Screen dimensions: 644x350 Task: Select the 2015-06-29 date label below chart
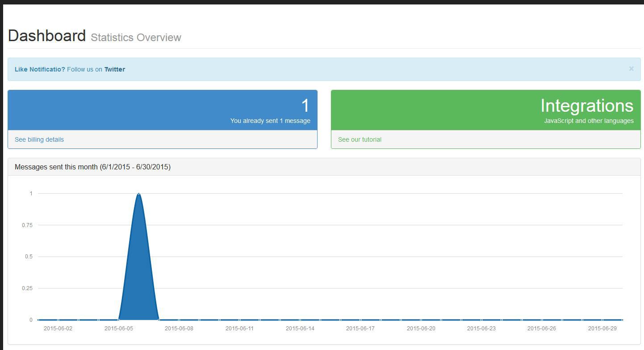click(602, 329)
